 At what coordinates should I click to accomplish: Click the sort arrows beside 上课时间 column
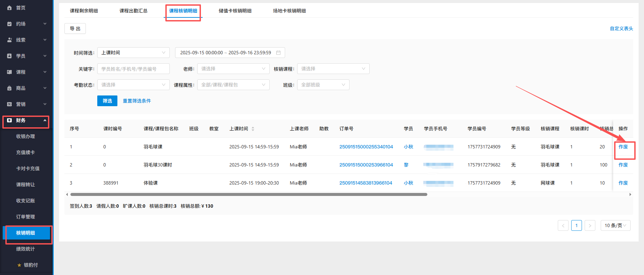[253, 129]
